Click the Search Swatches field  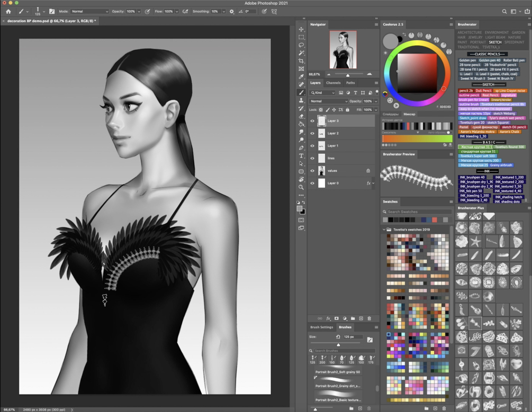(x=419, y=212)
